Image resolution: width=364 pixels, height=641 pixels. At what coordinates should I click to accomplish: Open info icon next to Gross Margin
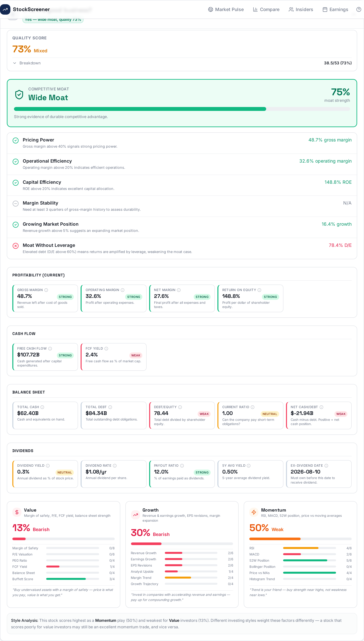pos(46,290)
